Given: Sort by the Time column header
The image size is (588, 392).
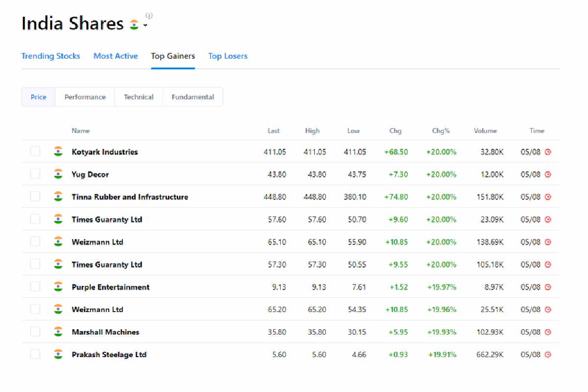Looking at the screenshot, I should [537, 131].
